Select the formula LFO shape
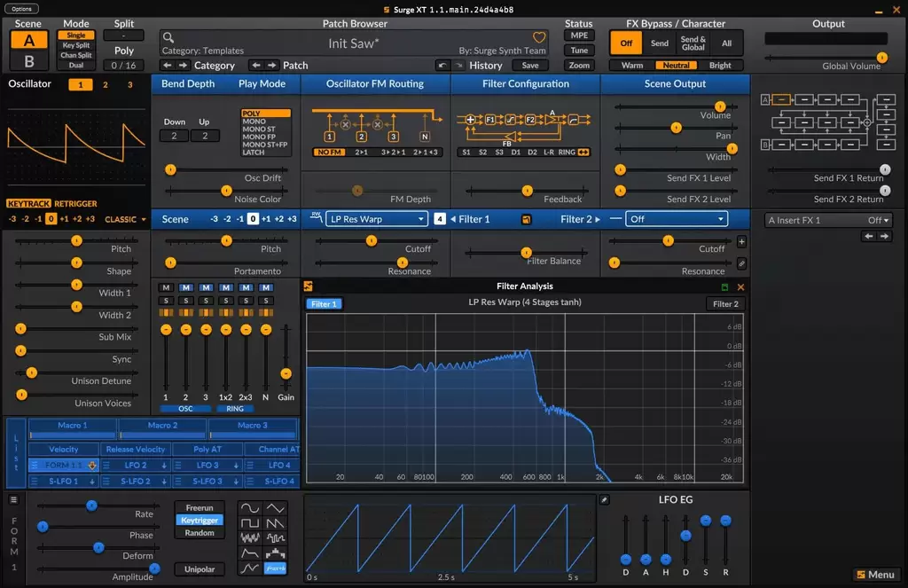This screenshot has height=588, width=908. (x=275, y=568)
